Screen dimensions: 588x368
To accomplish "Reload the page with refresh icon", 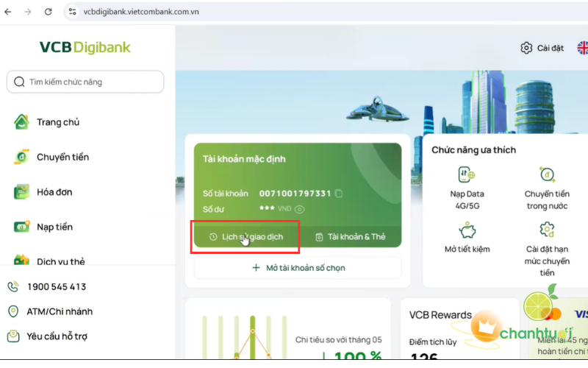I will 48,12.
